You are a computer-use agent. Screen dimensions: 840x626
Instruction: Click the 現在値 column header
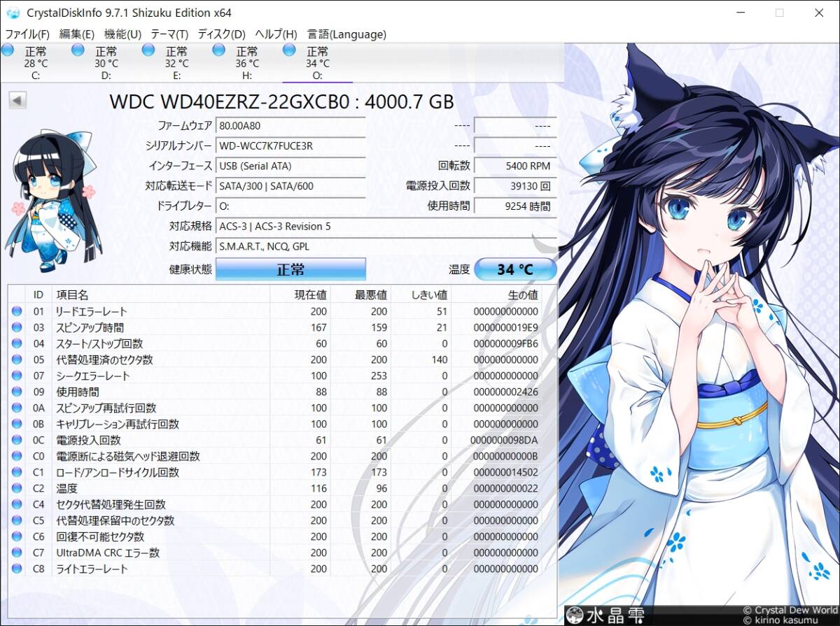coord(301,294)
